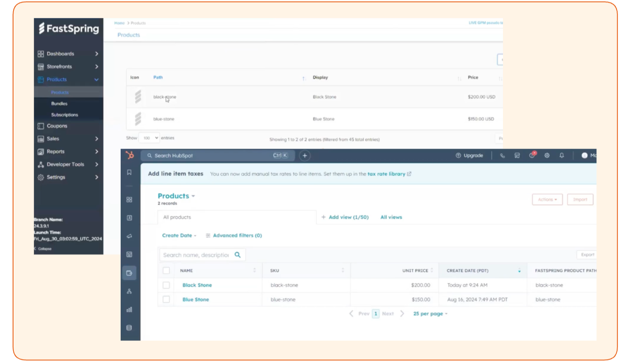Click the Settings gear icon in FastSpring sidebar
This screenshot has width=644, height=362.
click(x=41, y=178)
